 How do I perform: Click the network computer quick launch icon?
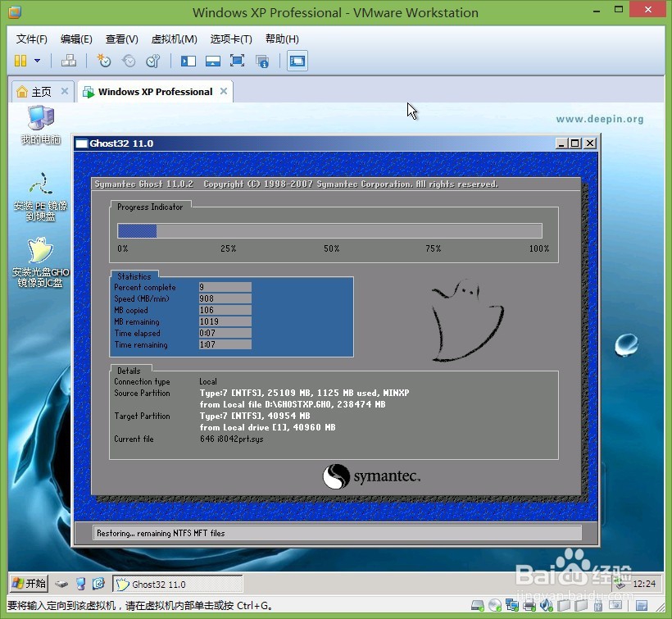[80, 584]
